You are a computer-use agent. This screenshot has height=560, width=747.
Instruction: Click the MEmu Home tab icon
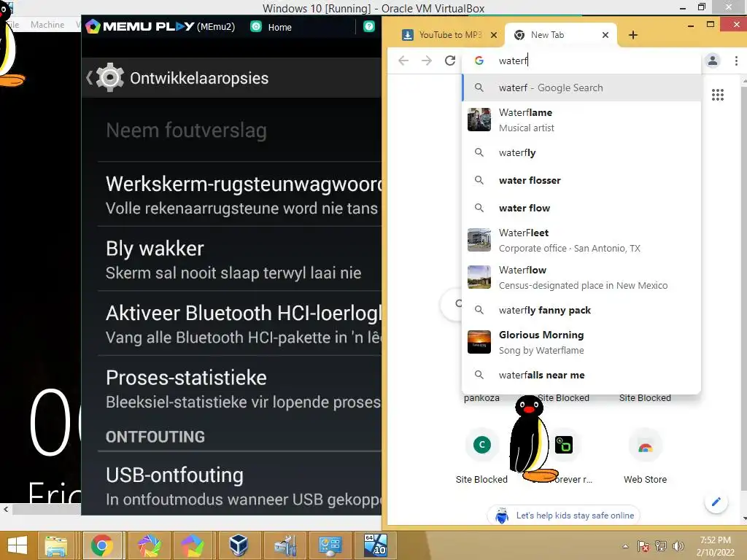pyautogui.click(x=256, y=27)
